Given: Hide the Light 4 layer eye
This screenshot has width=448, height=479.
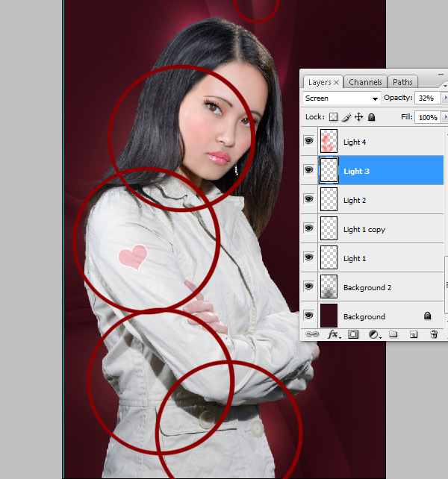Looking at the screenshot, I should pos(308,141).
